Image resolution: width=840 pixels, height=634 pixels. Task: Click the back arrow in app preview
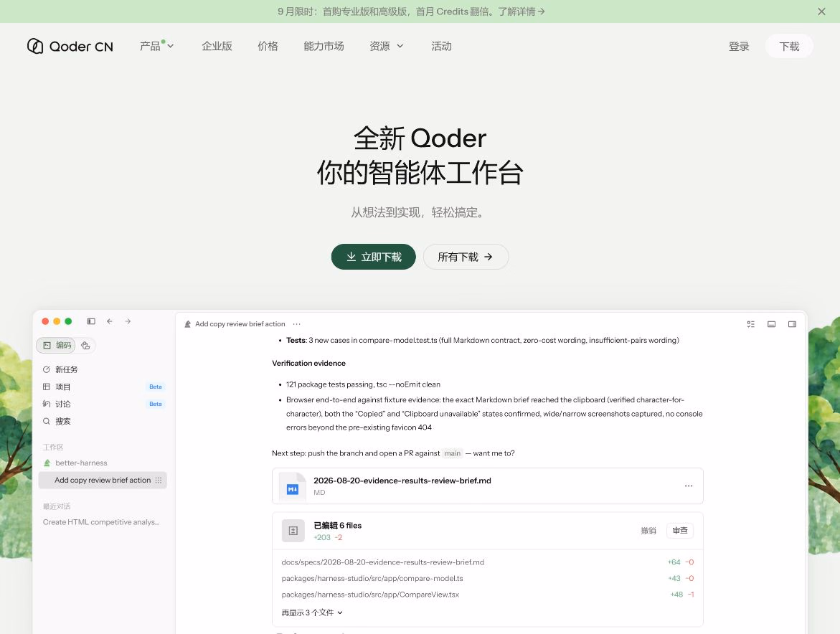pos(109,321)
